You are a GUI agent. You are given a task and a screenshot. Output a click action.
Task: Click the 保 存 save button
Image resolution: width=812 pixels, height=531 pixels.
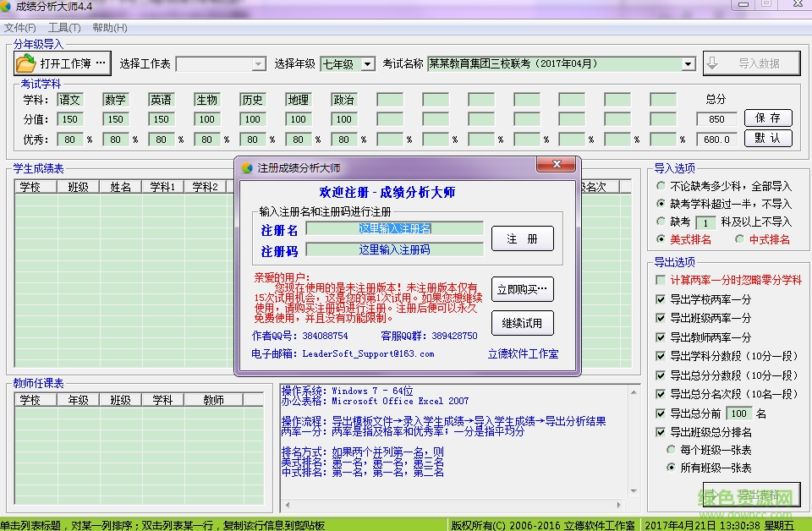click(768, 118)
